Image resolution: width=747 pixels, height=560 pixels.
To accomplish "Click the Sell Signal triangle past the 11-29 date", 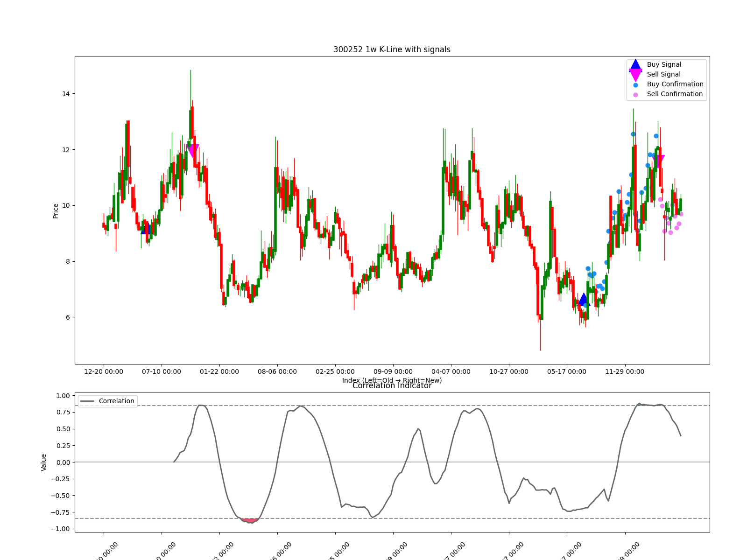I will point(658,161).
